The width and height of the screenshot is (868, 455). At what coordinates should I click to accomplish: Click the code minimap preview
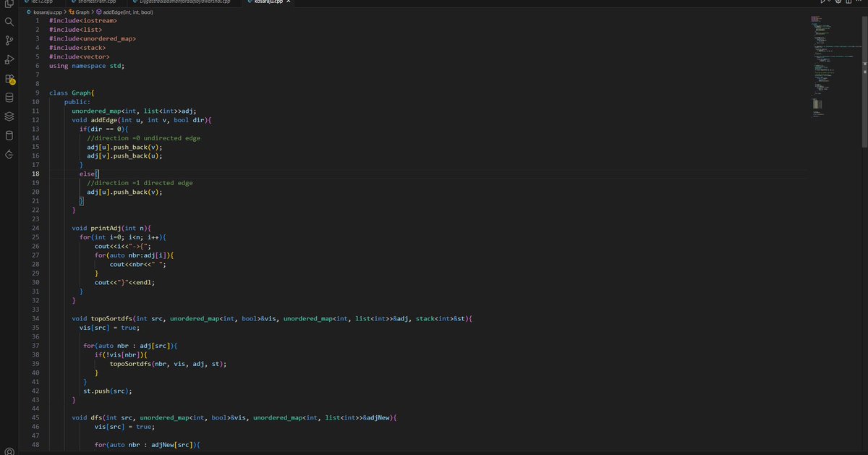tap(835, 65)
